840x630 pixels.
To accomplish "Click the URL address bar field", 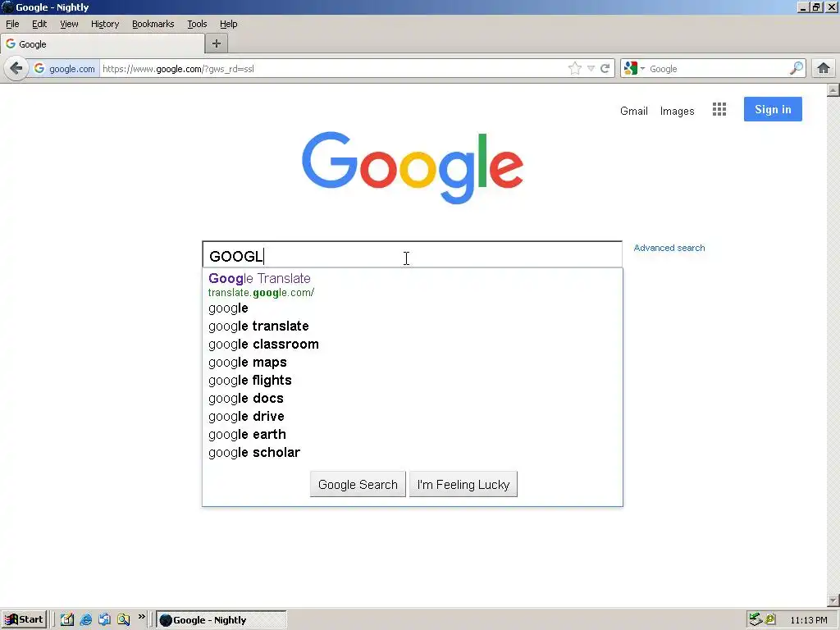I will [332, 69].
